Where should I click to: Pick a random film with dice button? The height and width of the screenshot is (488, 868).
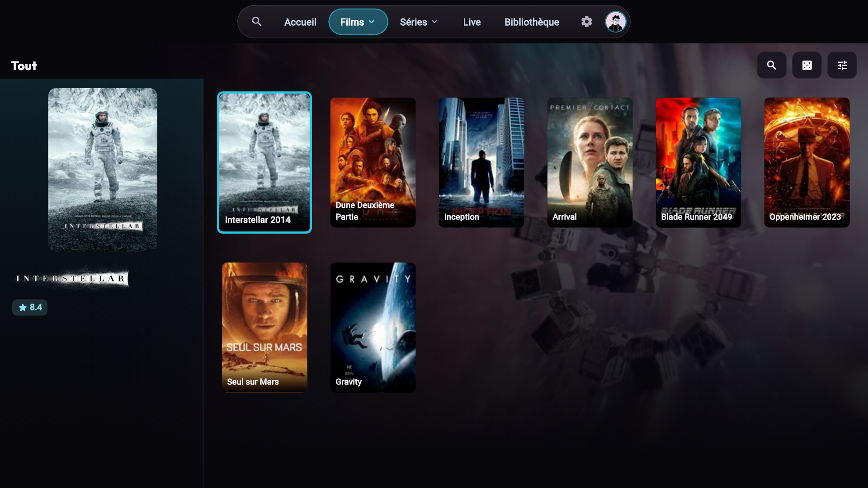coord(807,66)
